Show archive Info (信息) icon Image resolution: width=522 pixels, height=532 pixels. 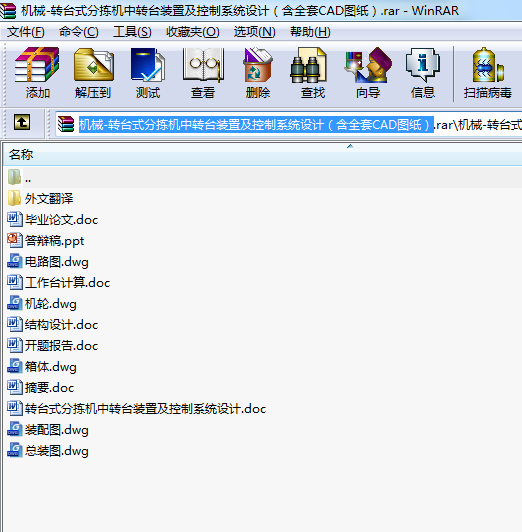click(423, 65)
